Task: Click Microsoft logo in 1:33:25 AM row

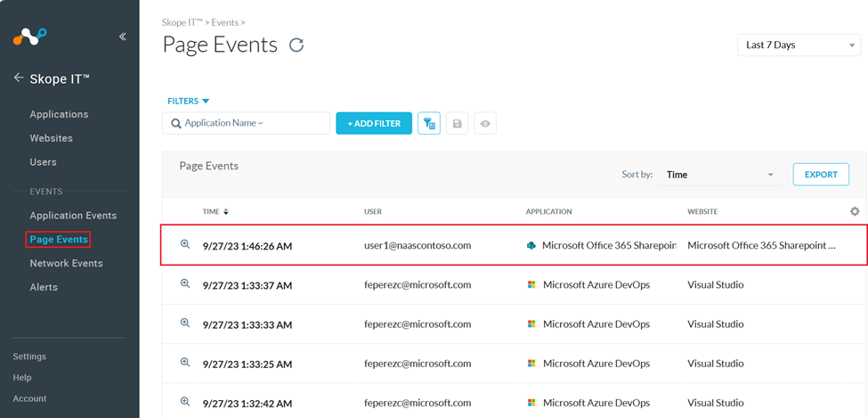Action: point(531,363)
